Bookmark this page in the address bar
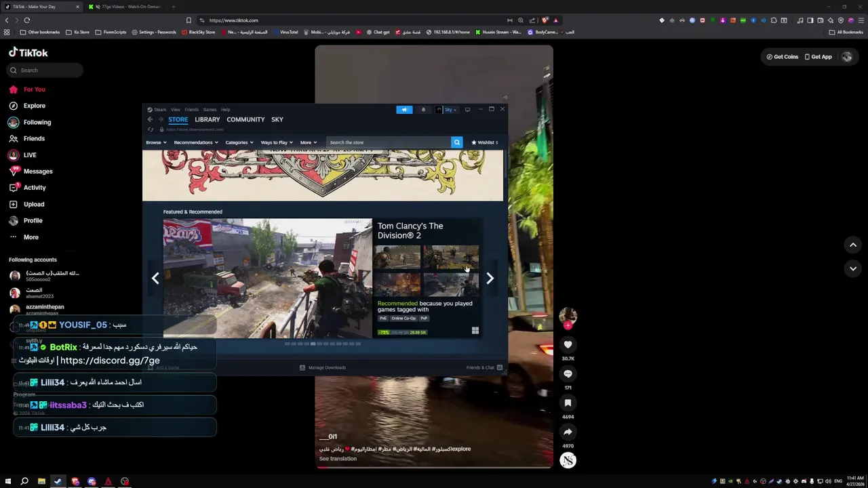The width and height of the screenshot is (868, 488). point(189,20)
